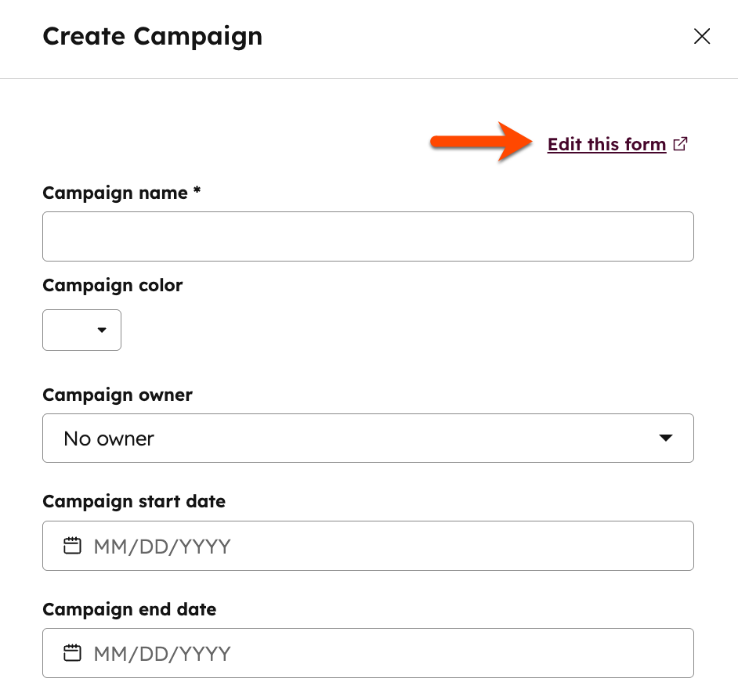Click the X to close the Create Campaign panel
The height and width of the screenshot is (700, 738).
click(x=701, y=36)
